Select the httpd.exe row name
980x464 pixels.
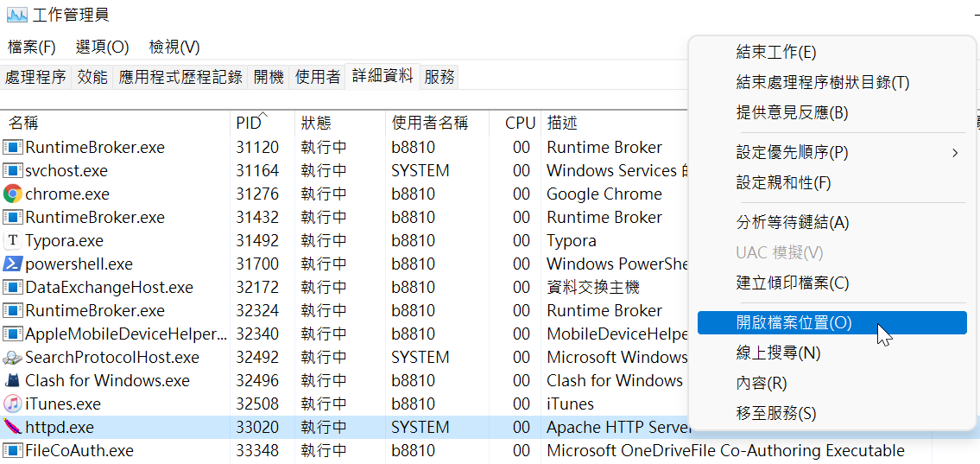click(x=60, y=428)
